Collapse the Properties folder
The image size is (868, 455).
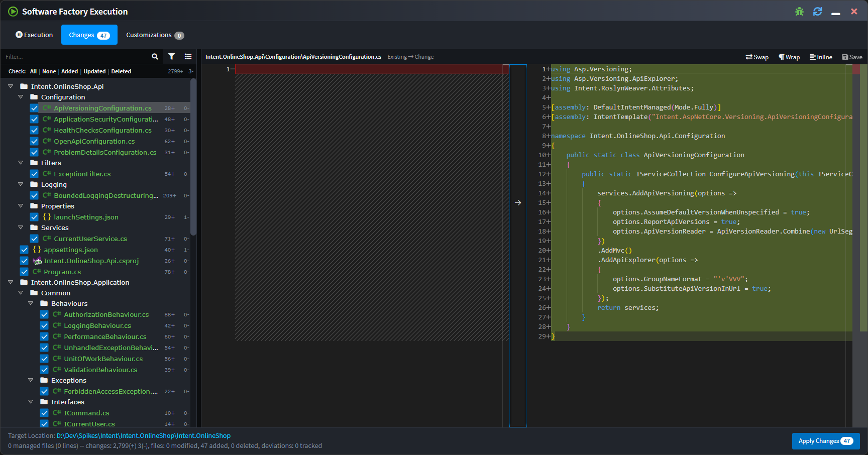[21, 206]
